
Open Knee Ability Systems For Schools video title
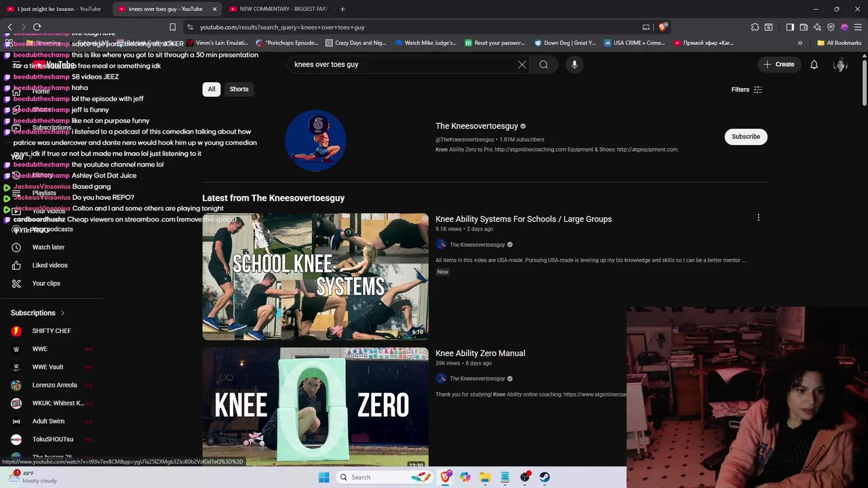(x=524, y=219)
